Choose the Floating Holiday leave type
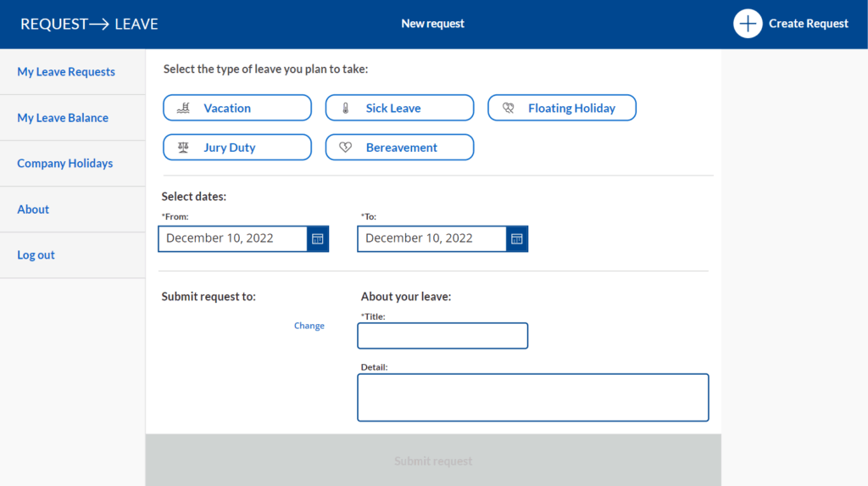The height and width of the screenshot is (486, 868). pos(562,108)
